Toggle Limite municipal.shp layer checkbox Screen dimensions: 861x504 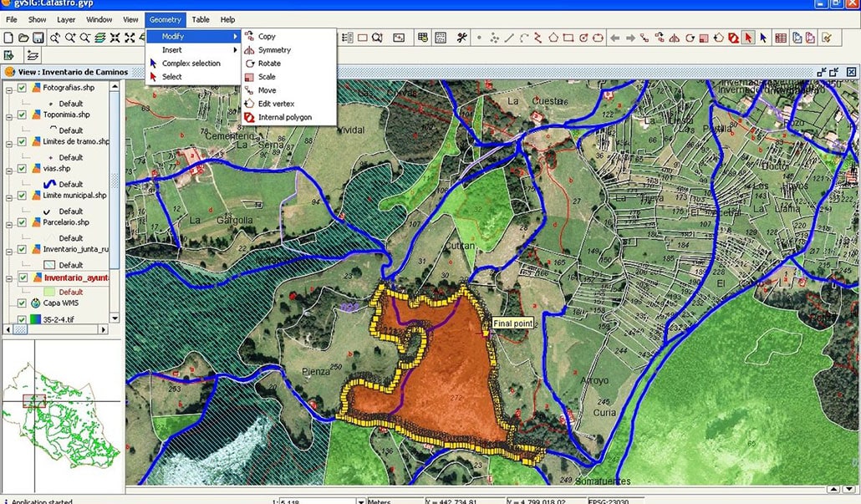click(22, 196)
